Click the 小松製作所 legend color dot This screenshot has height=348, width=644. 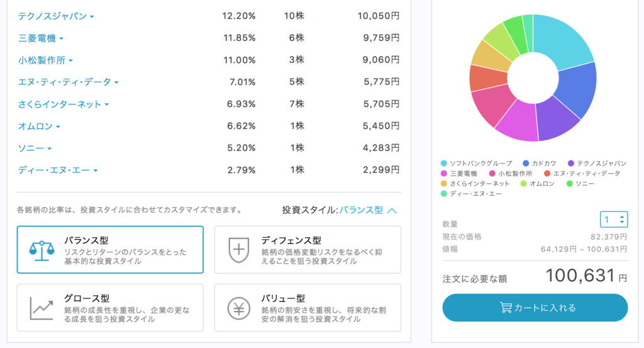pyautogui.click(x=492, y=174)
